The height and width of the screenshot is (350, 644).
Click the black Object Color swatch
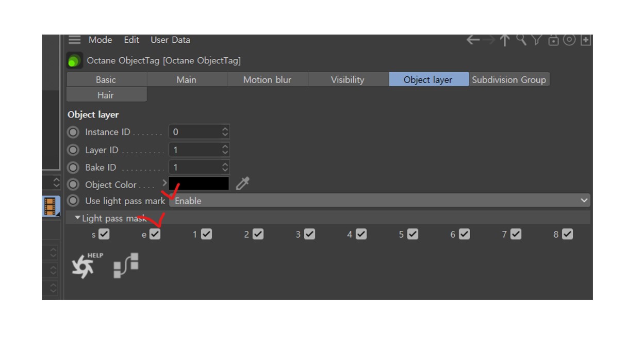pyautogui.click(x=199, y=184)
